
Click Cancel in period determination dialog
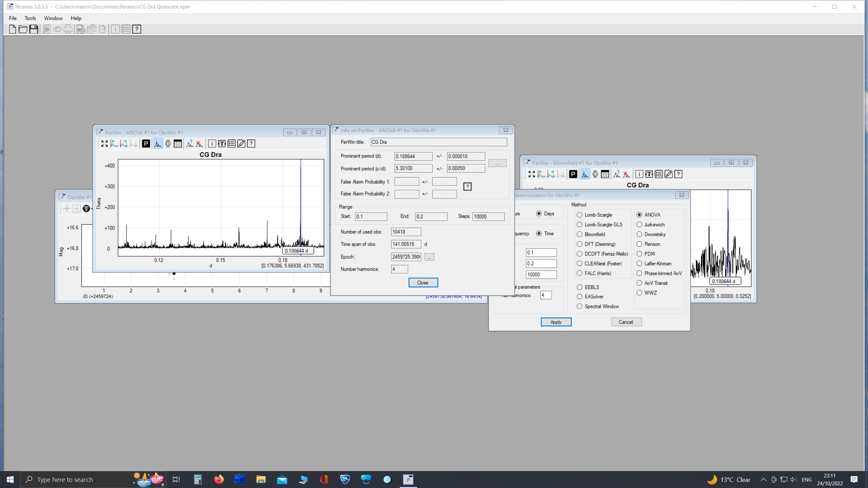pyautogui.click(x=626, y=322)
